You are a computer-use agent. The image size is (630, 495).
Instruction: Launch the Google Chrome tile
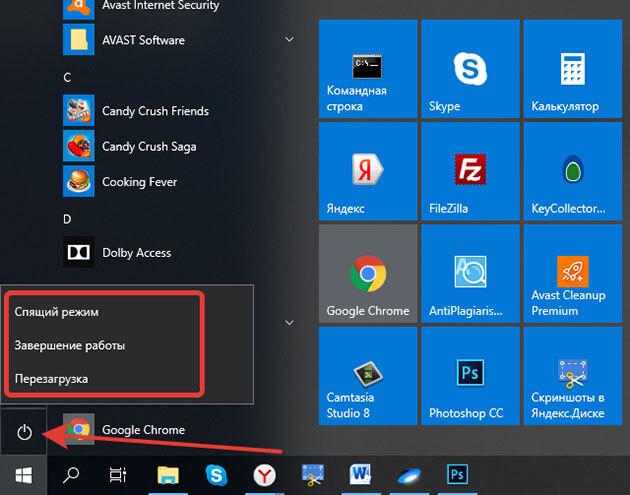coord(368,274)
